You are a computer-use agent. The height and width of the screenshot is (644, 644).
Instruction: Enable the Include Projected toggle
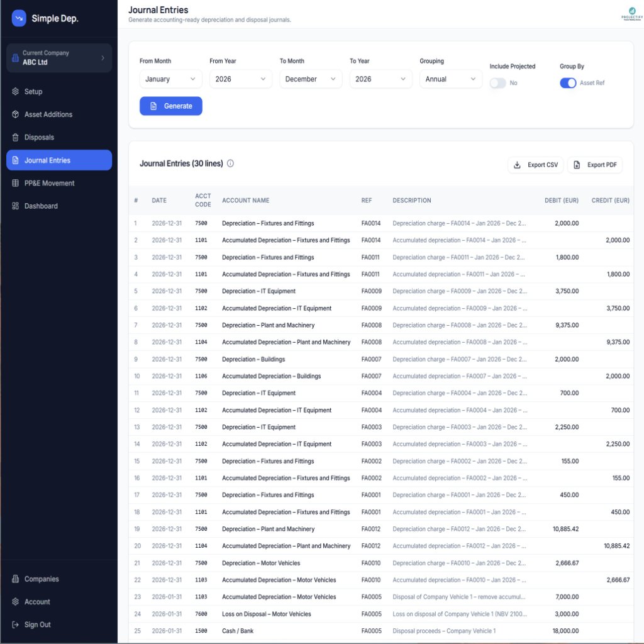coord(498,83)
